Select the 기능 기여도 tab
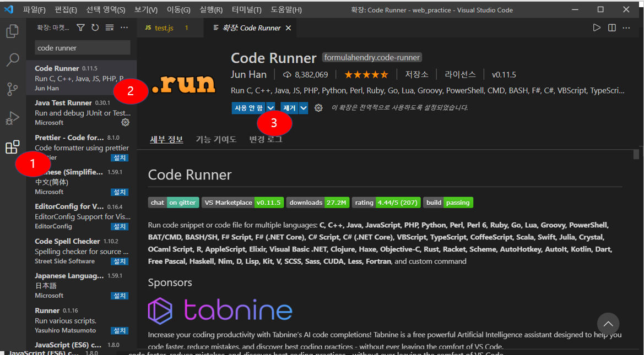This screenshot has width=644, height=355. click(x=216, y=140)
